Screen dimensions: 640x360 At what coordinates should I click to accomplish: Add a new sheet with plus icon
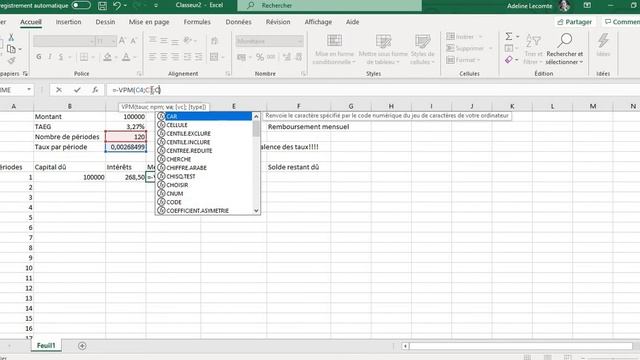point(82,346)
